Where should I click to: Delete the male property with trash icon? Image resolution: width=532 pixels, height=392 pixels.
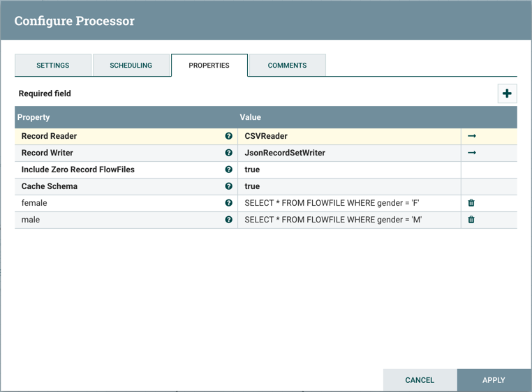(x=471, y=220)
